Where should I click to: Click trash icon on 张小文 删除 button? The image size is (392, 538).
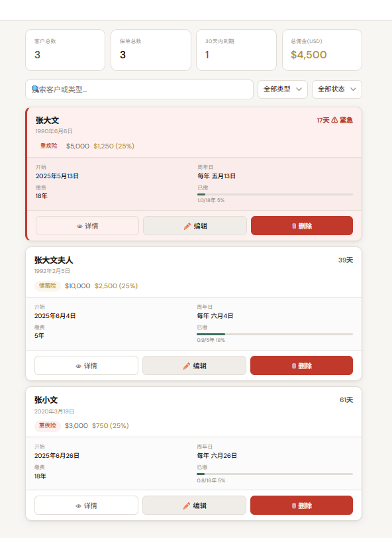pyautogui.click(x=293, y=506)
